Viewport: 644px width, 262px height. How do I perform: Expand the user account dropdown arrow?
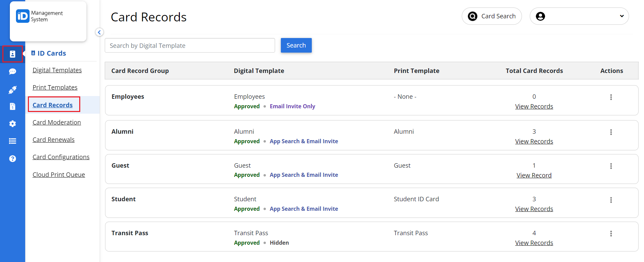coord(622,16)
